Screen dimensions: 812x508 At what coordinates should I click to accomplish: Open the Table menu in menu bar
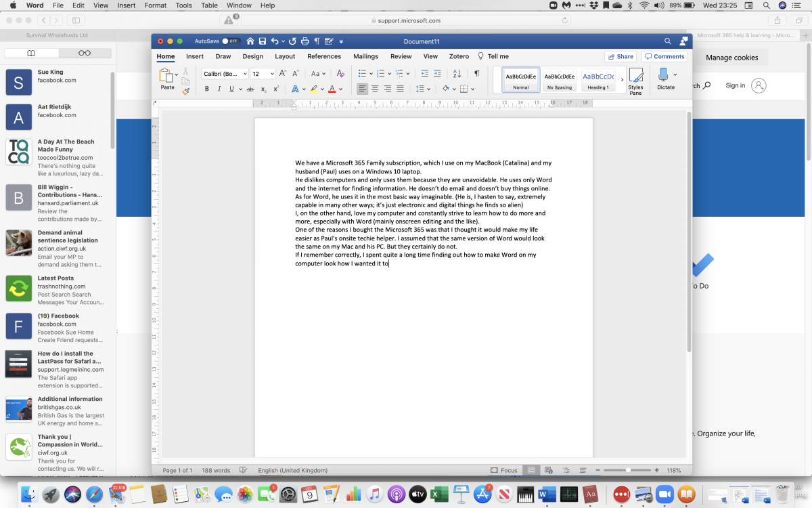point(209,5)
